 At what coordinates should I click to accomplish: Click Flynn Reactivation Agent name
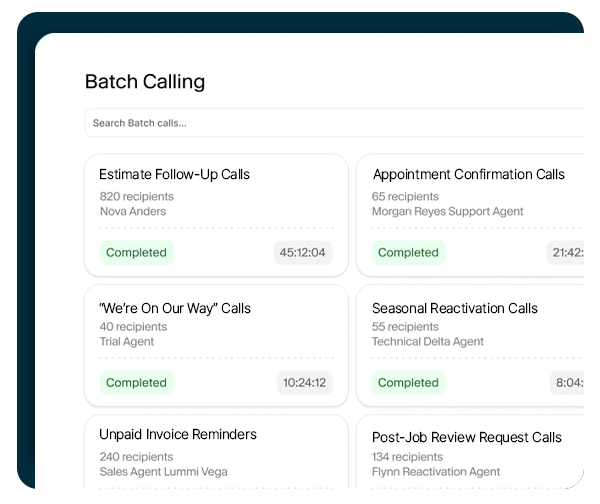(x=436, y=471)
